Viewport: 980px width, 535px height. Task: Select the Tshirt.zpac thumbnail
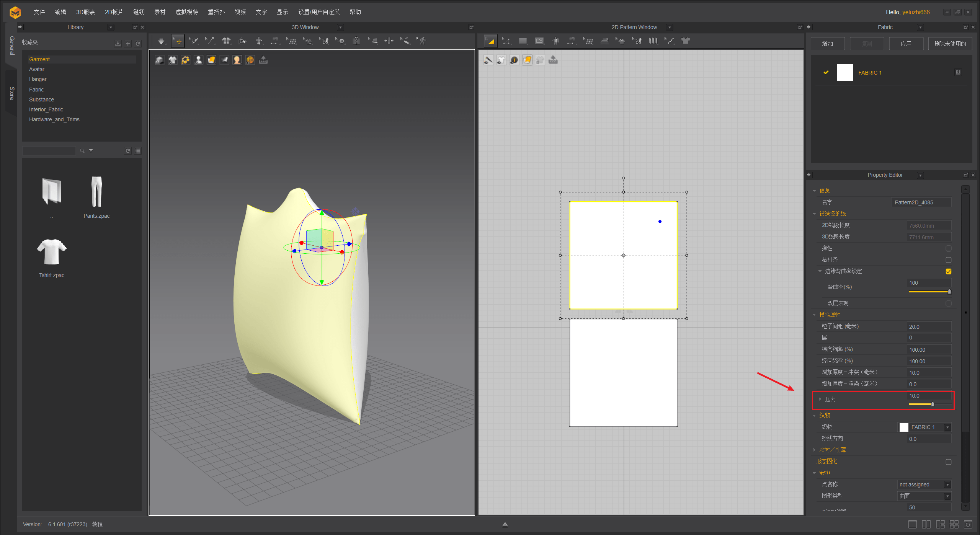click(x=51, y=252)
